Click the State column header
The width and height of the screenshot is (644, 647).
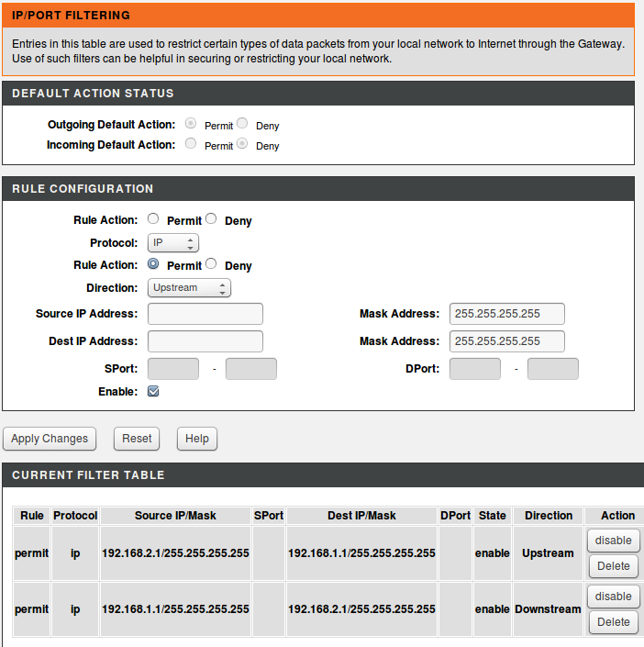click(x=493, y=516)
